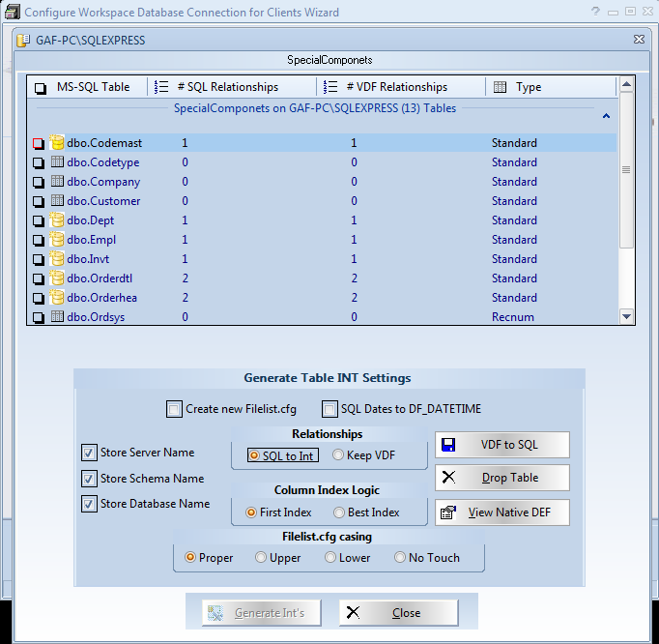Click the dbo.Invt table icon
This screenshot has height=644, width=659.
click(57, 259)
